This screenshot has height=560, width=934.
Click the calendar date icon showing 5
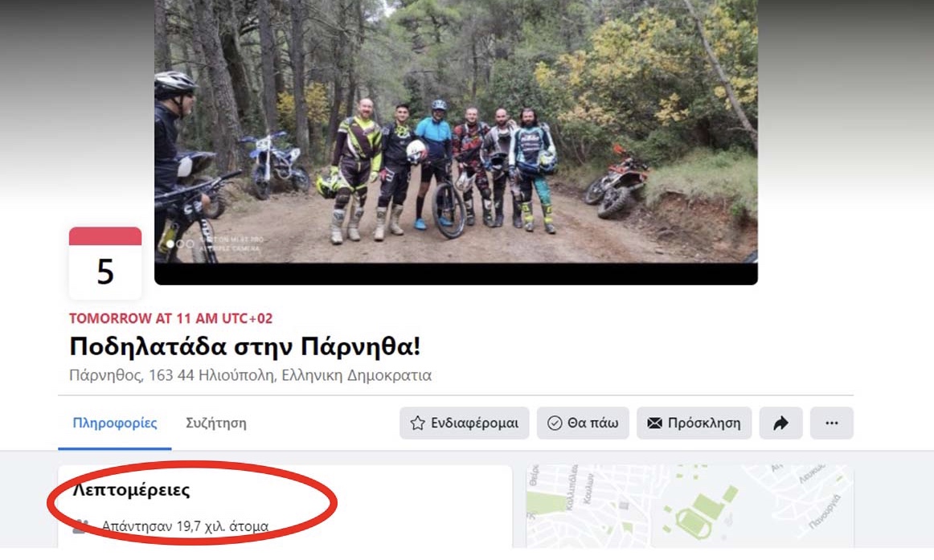105,263
